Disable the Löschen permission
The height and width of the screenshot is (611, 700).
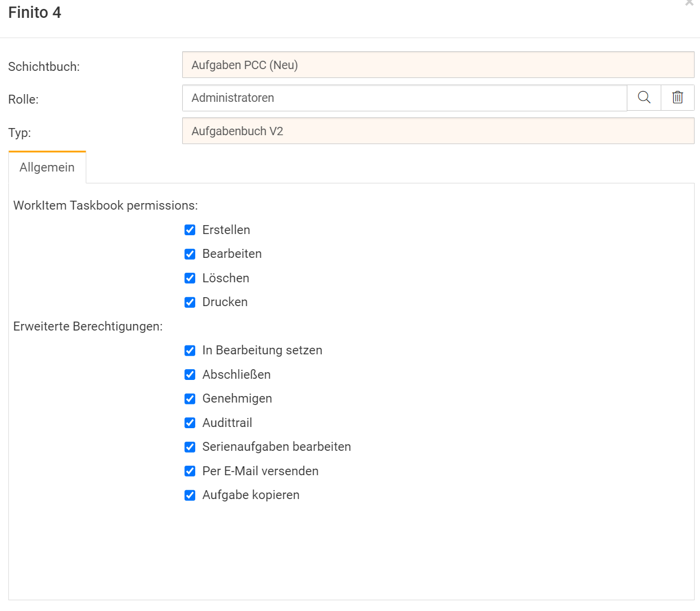190,278
